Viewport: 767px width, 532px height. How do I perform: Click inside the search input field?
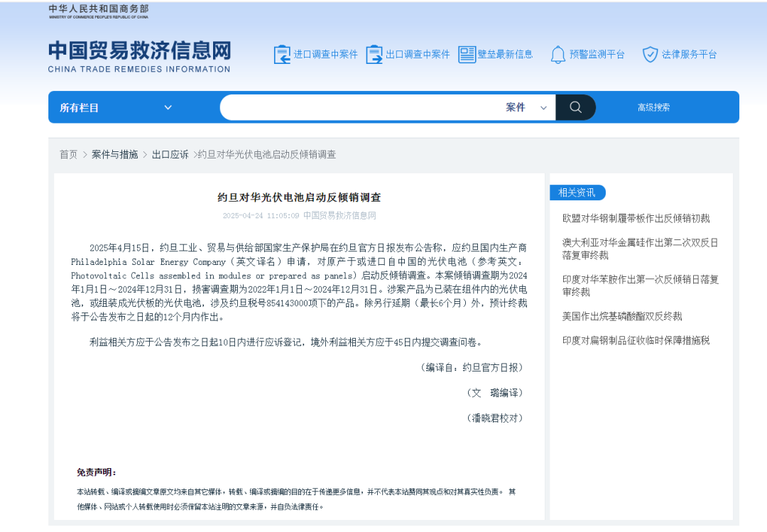(x=355, y=107)
